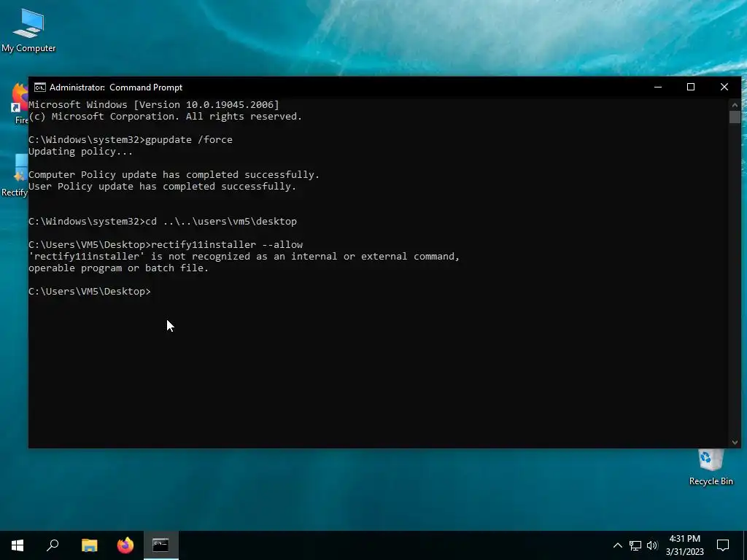Click the 'rectify11installer --allow' command text
The width and height of the screenshot is (747, 560).
pyautogui.click(x=227, y=245)
